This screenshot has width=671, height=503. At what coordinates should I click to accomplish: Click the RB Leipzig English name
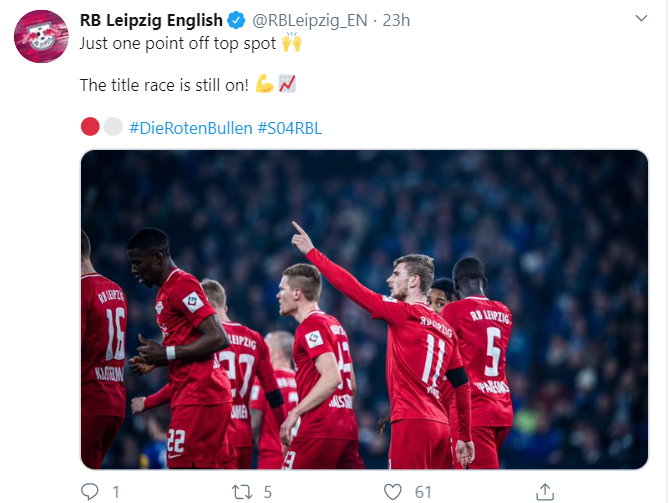[x=151, y=20]
